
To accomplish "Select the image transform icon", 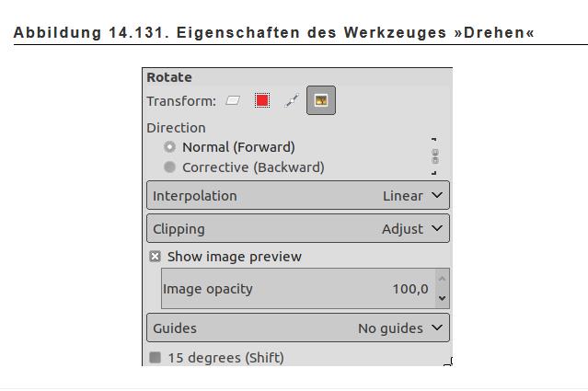I will (x=320, y=101).
